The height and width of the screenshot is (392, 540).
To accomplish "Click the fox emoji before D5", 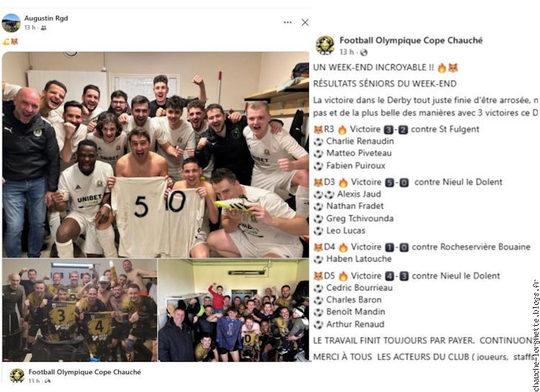I will [318, 276].
